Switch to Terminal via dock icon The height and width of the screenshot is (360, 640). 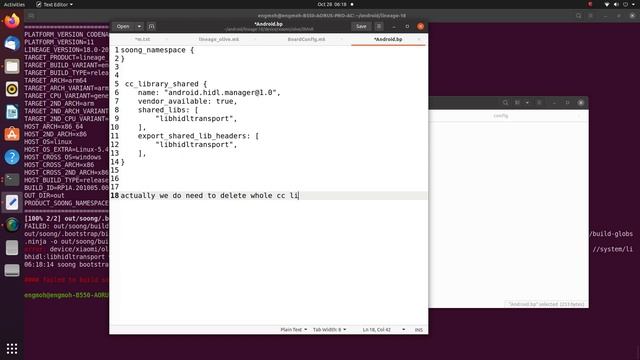[x=12, y=180]
